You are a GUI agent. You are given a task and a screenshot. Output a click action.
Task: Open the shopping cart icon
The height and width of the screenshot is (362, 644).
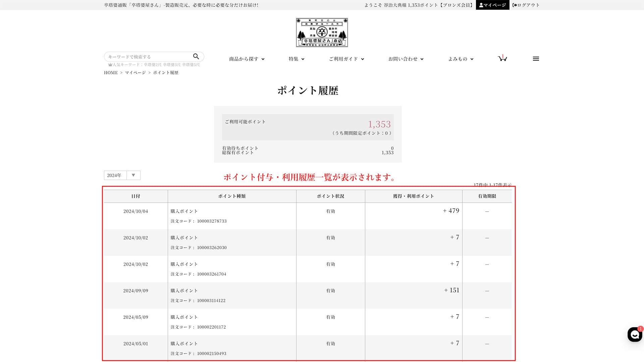(502, 59)
